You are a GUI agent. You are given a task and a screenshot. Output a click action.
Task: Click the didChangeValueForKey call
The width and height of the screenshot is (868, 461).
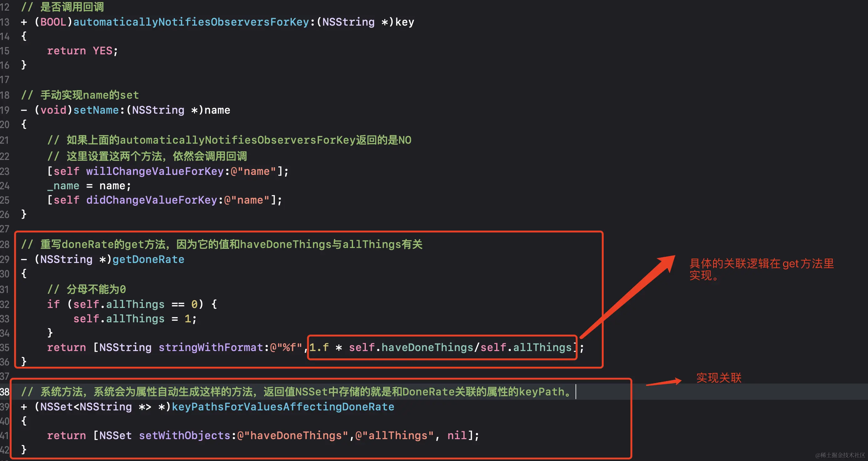point(151,200)
